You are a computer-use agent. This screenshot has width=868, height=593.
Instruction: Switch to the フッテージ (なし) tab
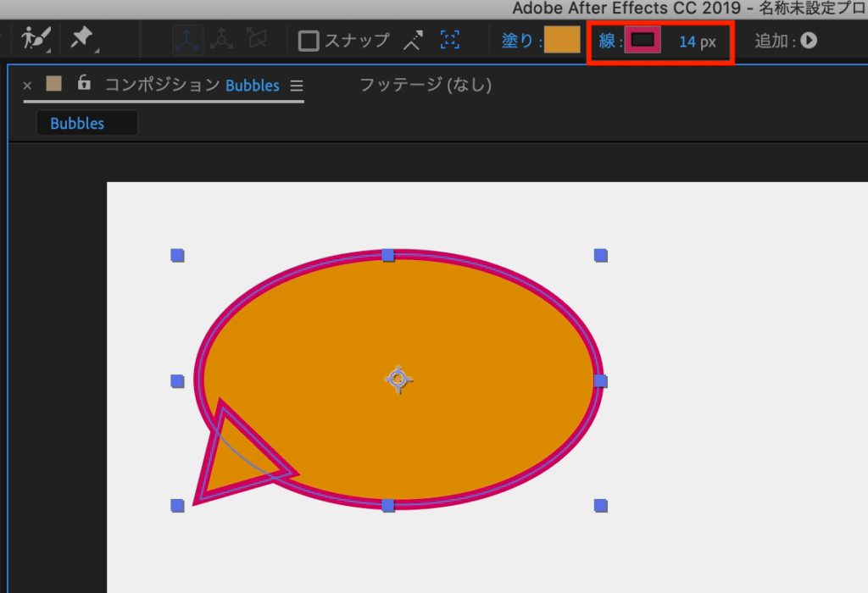tap(426, 85)
